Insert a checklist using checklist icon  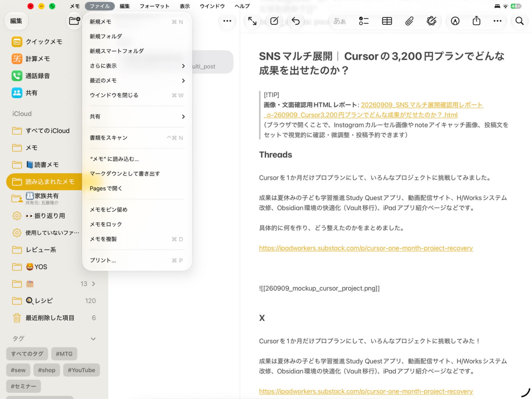[364, 21]
